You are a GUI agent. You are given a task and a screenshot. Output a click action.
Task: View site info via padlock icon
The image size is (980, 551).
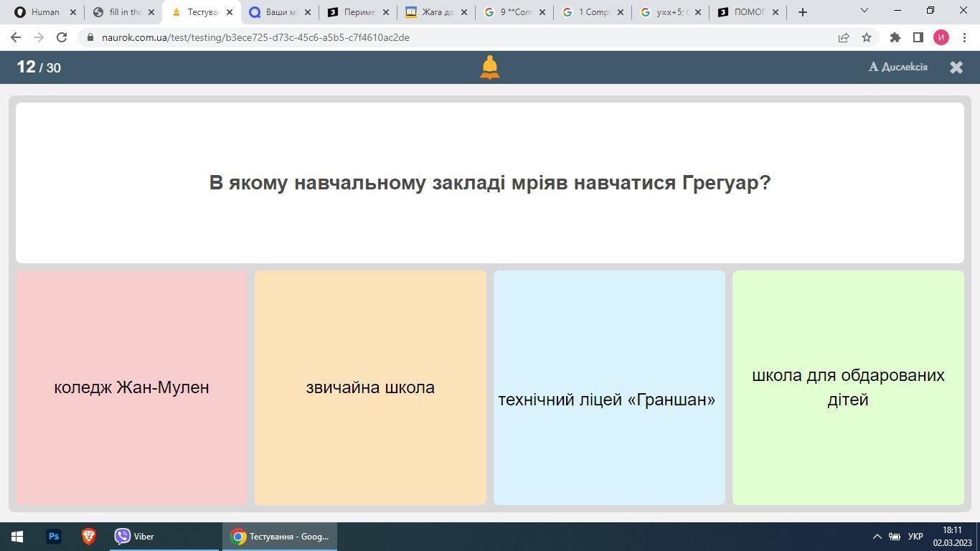pos(90,37)
